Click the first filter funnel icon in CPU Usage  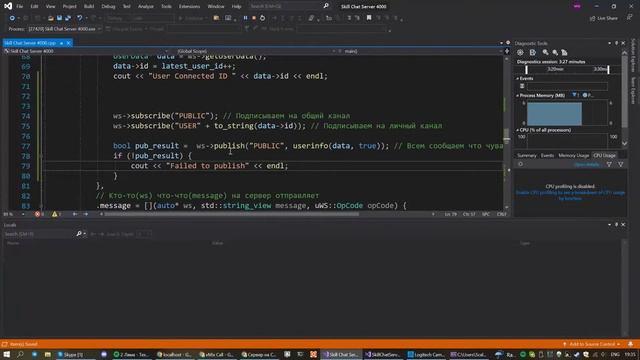pos(609,164)
